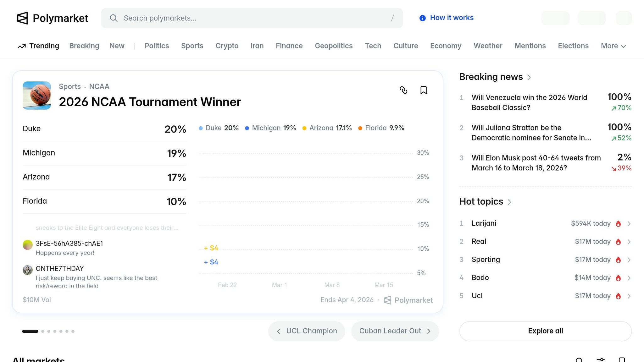Toggle the Duke series in chart legend
This screenshot has width=644, height=362.
[x=219, y=128]
